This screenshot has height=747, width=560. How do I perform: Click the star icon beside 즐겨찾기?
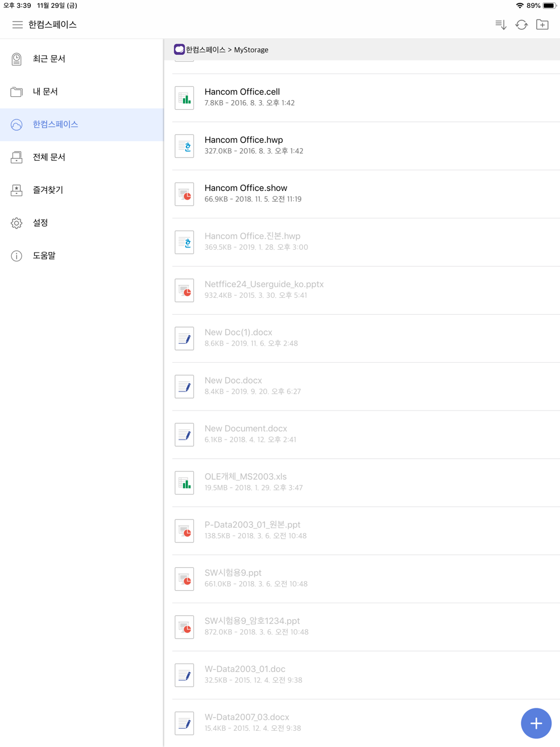[x=17, y=190]
